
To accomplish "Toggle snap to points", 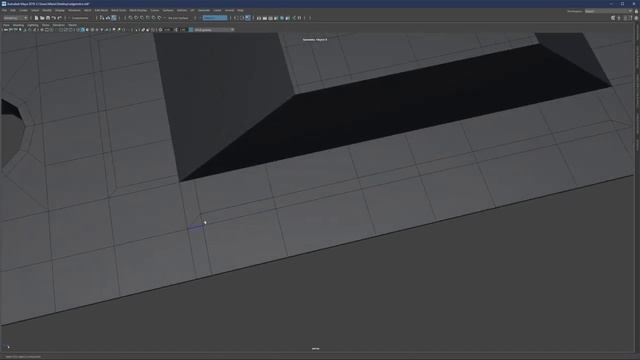I will click(x=142, y=18).
